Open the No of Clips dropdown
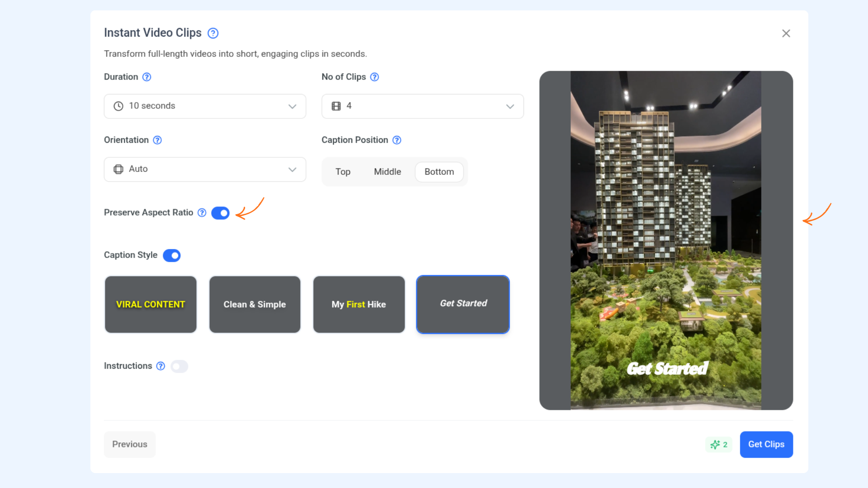Image resolution: width=868 pixels, height=488 pixels. (x=423, y=106)
